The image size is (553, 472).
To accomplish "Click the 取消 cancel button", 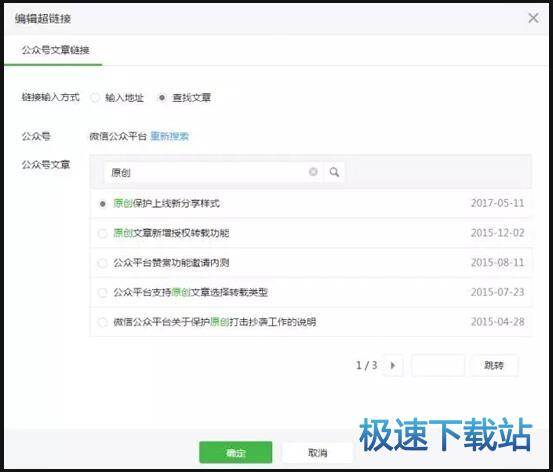I will (x=317, y=452).
